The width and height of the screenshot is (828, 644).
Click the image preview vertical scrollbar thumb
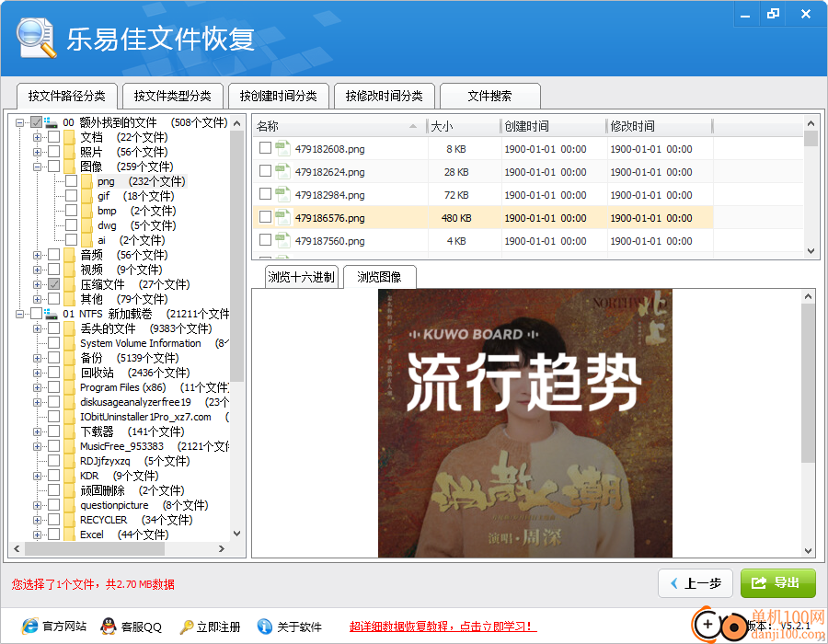[x=808, y=384]
